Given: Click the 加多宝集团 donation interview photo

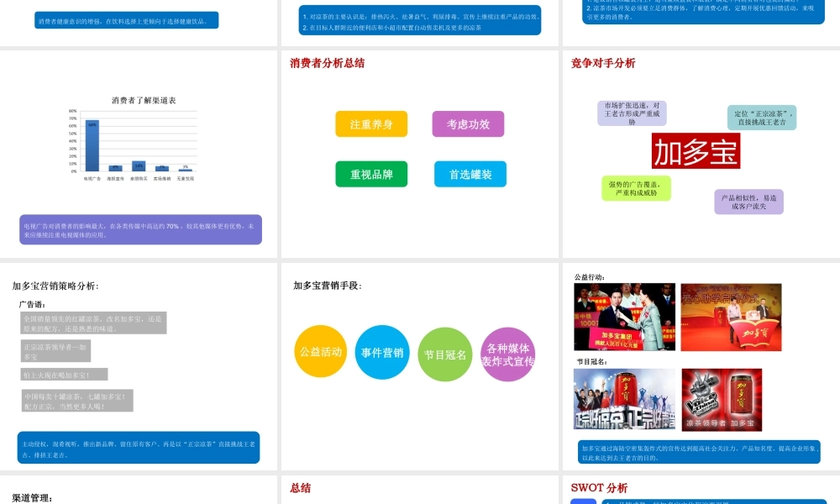Looking at the screenshot, I should click(x=625, y=317).
